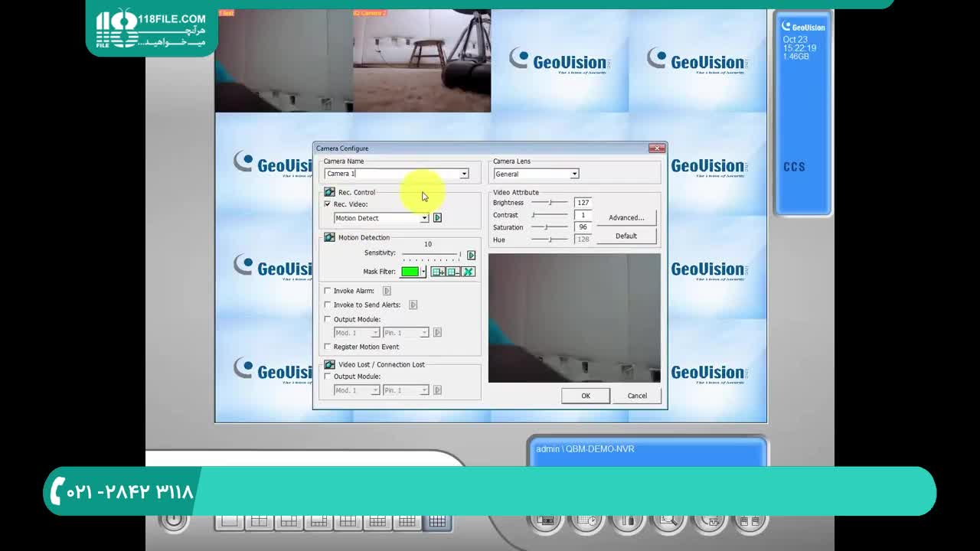Click the Rec. Control section icon
Screen dimensions: 980x551
coord(329,192)
